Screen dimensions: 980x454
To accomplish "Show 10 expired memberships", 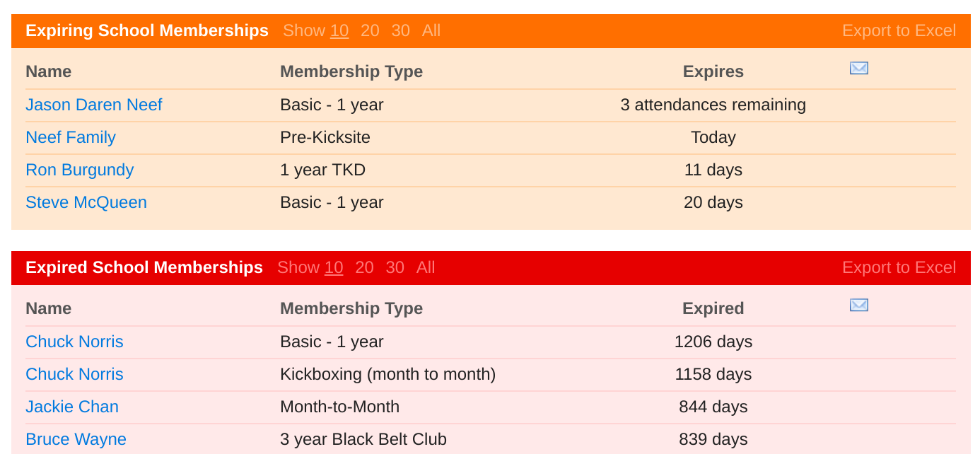I will pos(334,268).
